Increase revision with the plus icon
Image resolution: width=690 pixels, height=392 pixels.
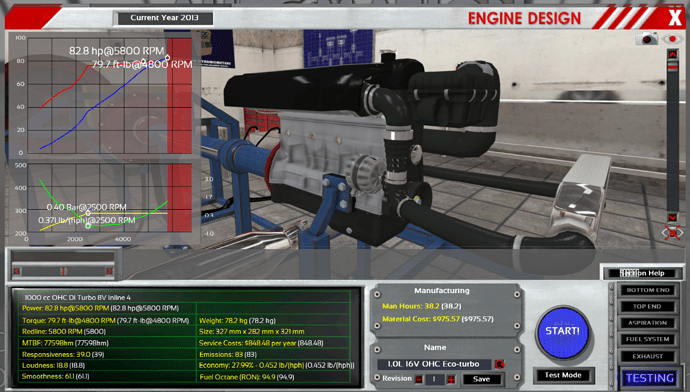(451, 379)
